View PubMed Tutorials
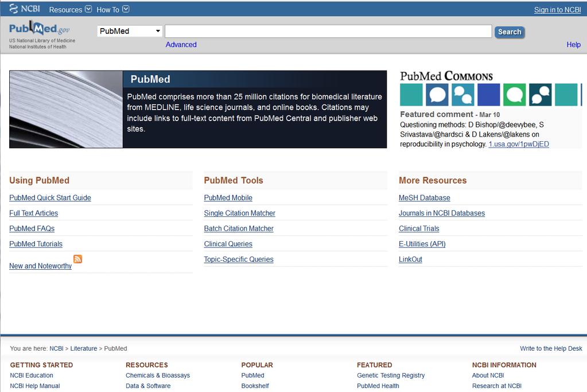 click(x=36, y=244)
